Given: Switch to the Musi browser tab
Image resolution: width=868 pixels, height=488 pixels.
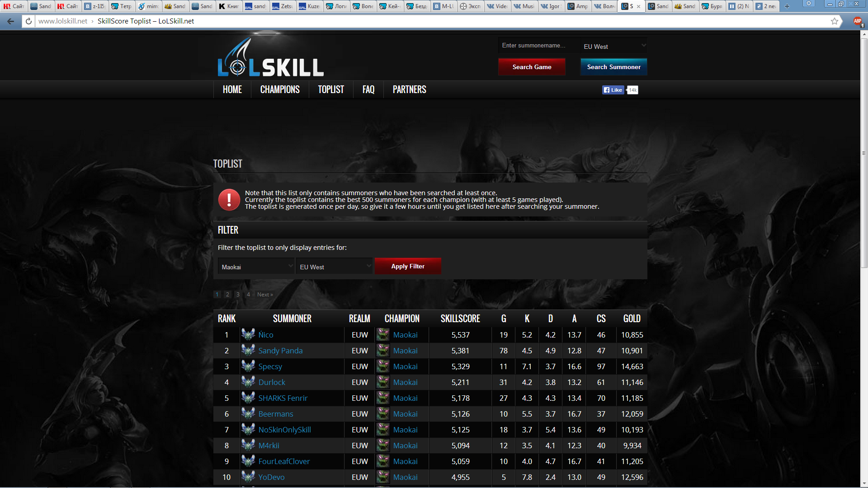Looking at the screenshot, I should pos(524,6).
